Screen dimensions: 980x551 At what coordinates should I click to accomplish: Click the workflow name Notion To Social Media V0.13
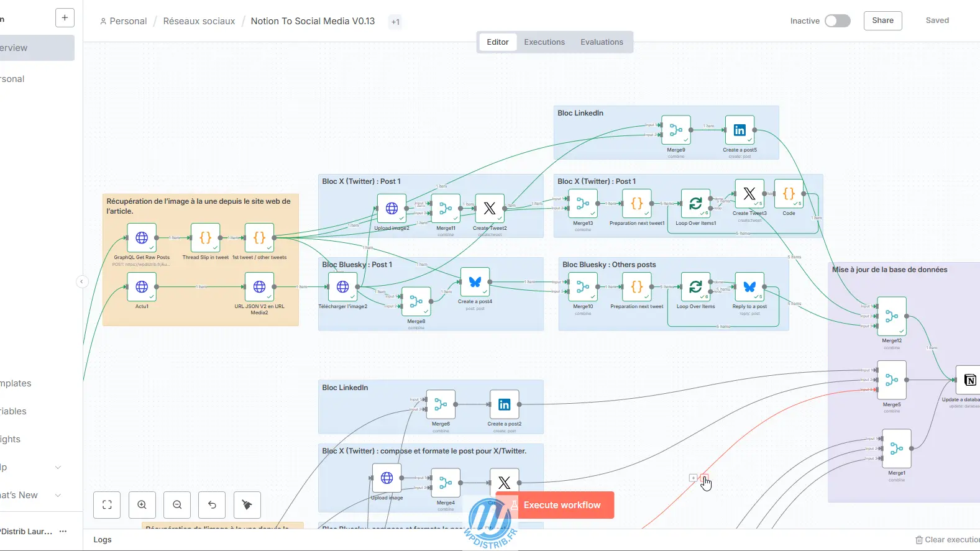coord(313,21)
